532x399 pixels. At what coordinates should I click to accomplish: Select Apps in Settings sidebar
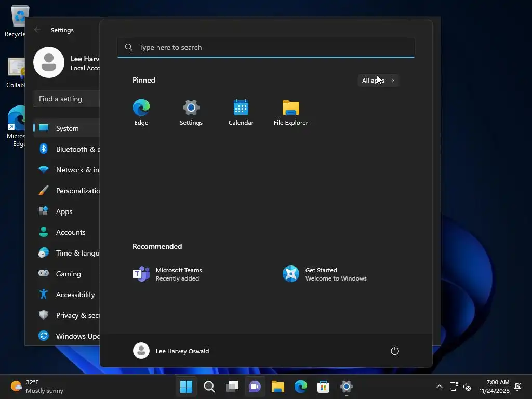(67, 211)
